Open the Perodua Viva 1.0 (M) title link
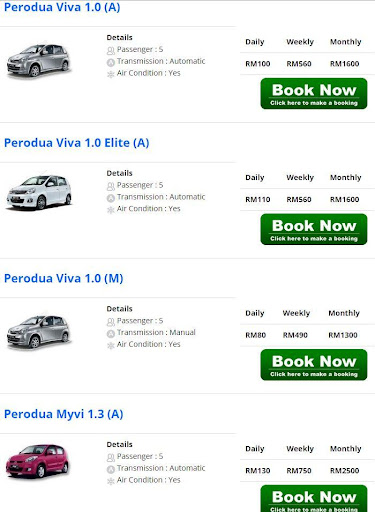375x512 pixels. [64, 278]
